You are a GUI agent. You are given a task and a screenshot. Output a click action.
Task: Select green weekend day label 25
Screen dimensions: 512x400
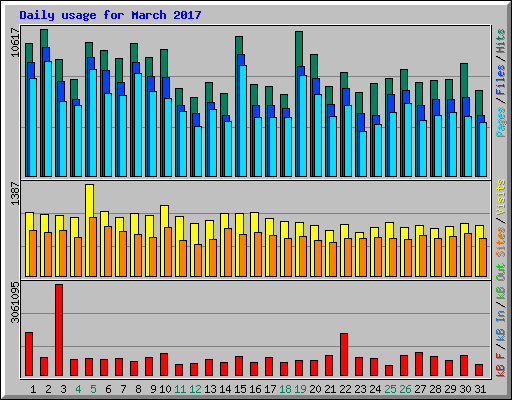(x=390, y=389)
